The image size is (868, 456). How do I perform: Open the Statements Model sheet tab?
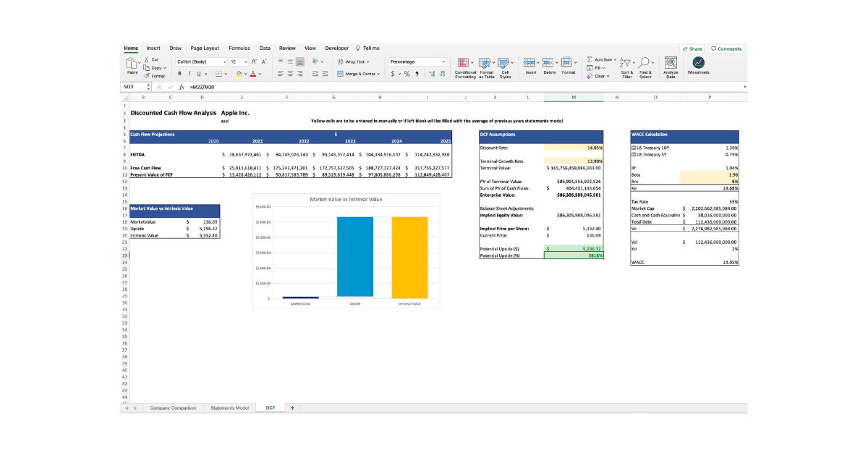click(x=230, y=408)
